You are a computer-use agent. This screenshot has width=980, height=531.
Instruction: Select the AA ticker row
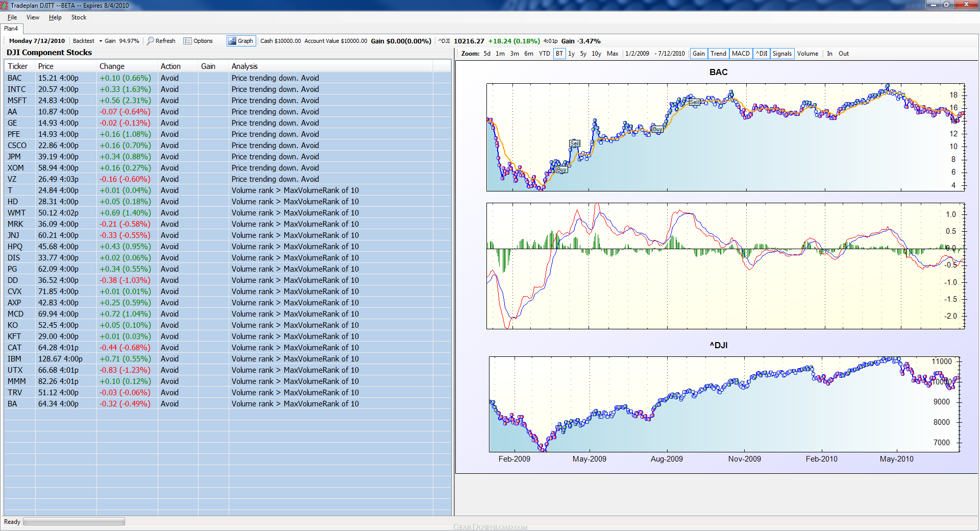pyautogui.click(x=228, y=112)
